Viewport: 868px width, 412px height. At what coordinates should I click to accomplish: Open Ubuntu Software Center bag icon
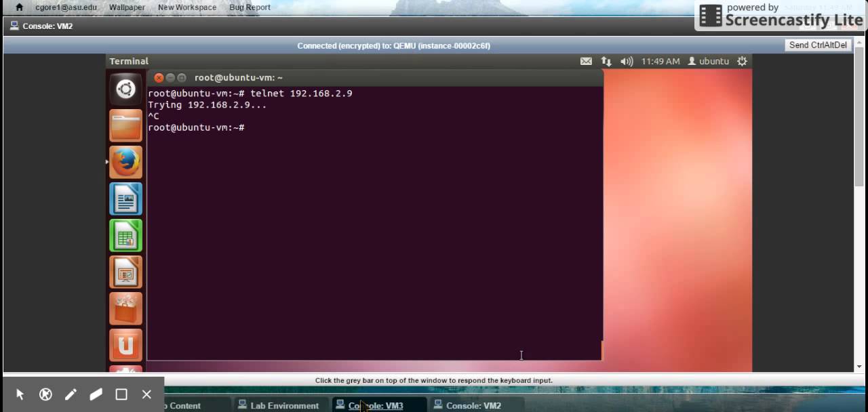coord(125,308)
